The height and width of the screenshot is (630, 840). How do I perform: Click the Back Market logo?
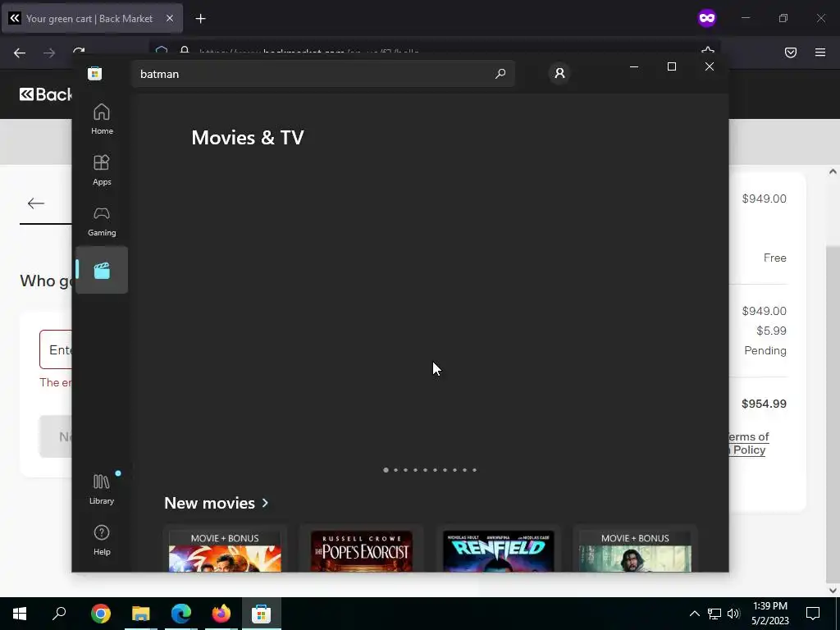[x=46, y=94]
